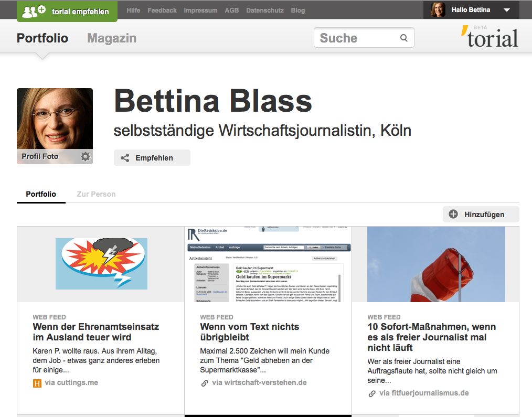Switch to the Magazin tab
The width and height of the screenshot is (532, 417).
(x=111, y=38)
